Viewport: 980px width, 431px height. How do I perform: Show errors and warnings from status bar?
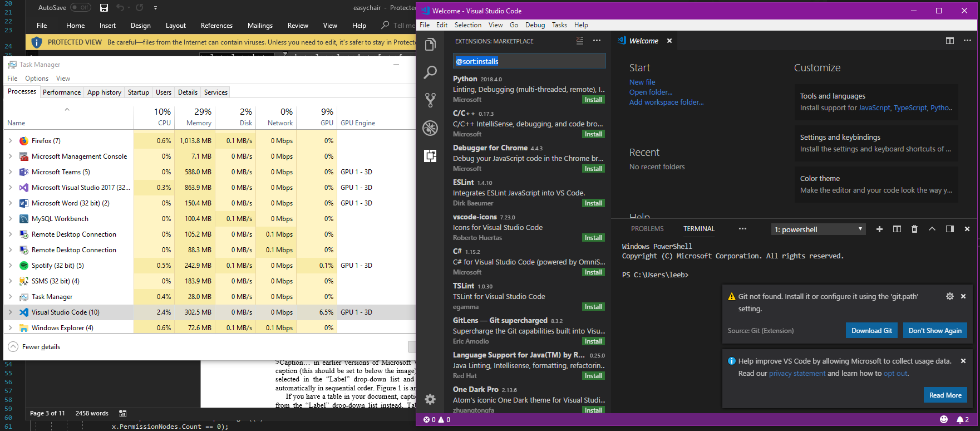[437, 419]
